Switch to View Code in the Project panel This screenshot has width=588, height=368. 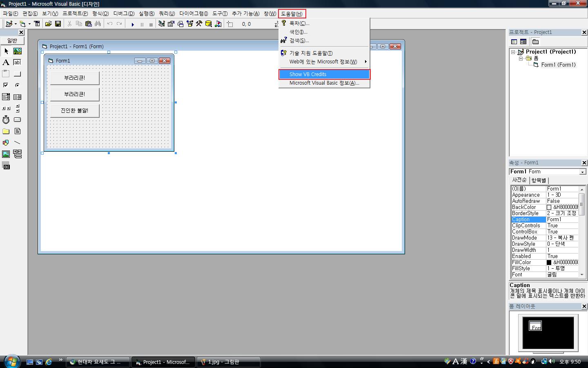(514, 42)
